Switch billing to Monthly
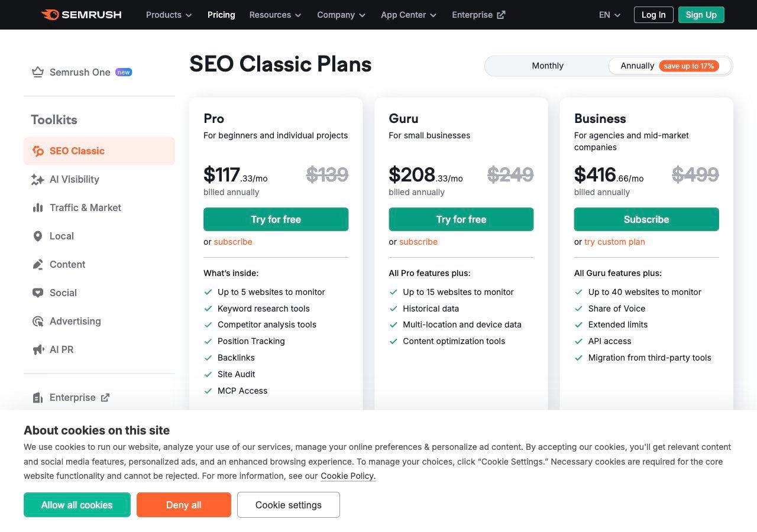Image resolution: width=757 pixels, height=532 pixels. tap(547, 66)
